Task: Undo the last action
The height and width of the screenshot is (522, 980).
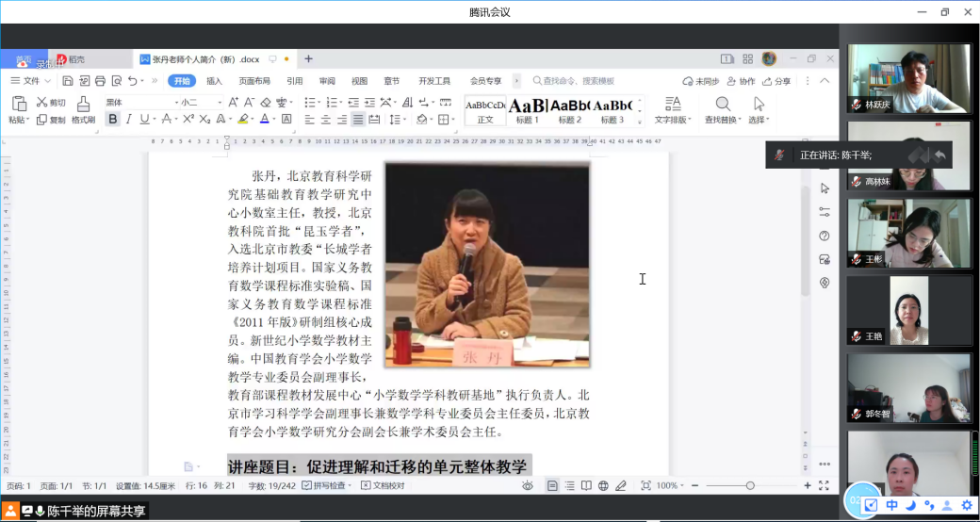Action: 132,81
